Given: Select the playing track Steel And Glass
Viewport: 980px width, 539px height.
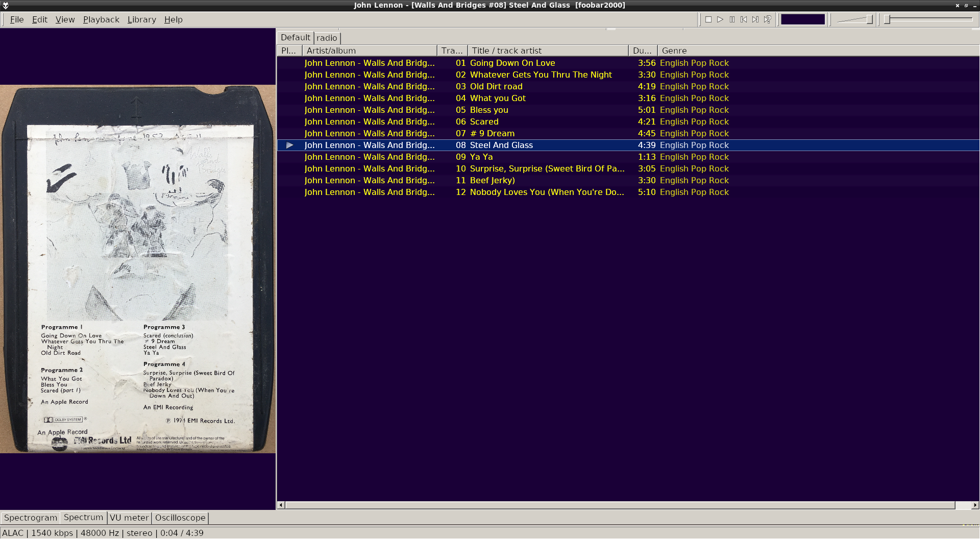Looking at the screenshot, I should tap(628, 145).
